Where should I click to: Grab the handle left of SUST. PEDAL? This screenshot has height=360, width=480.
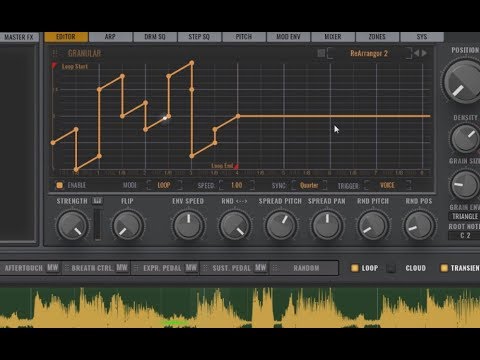205,268
